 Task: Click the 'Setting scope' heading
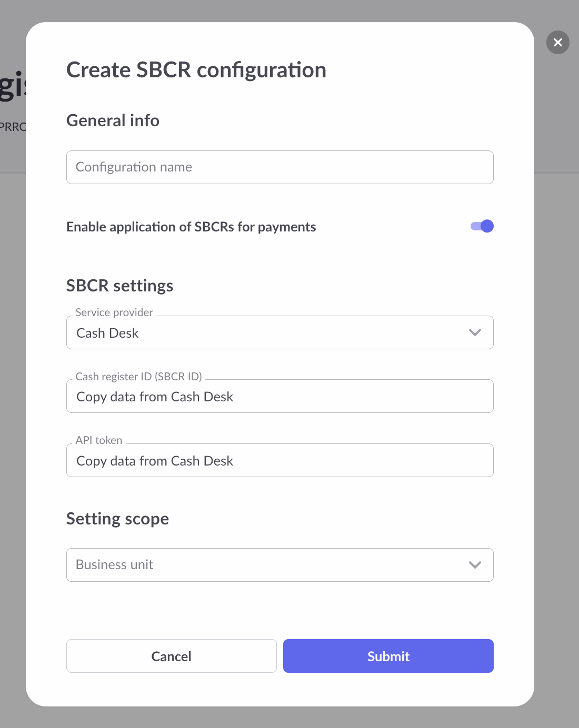[117, 519]
